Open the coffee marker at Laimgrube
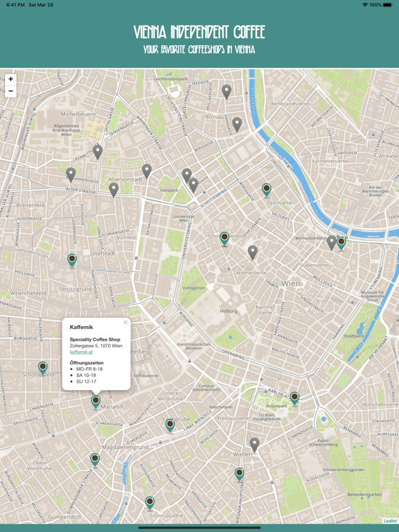 click(x=170, y=426)
